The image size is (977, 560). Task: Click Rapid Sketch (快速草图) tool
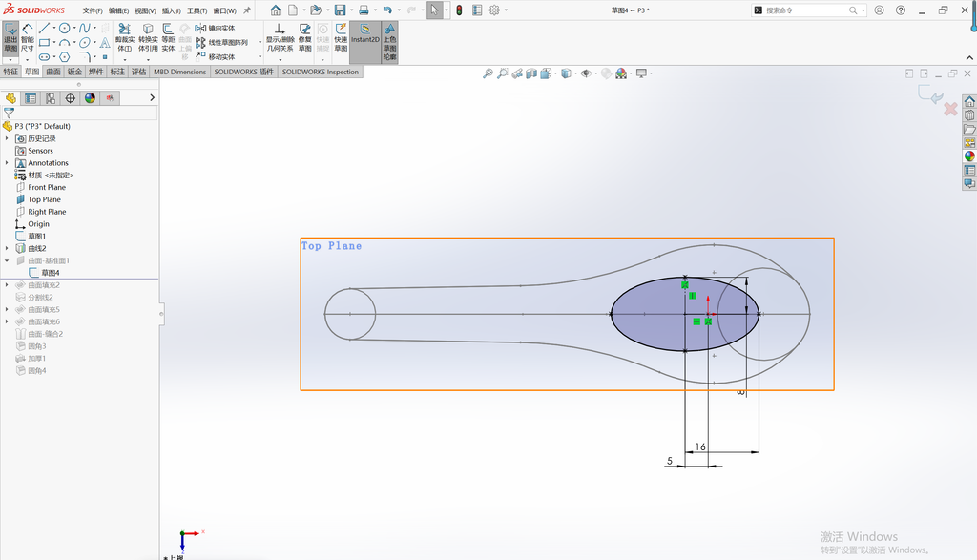[341, 38]
